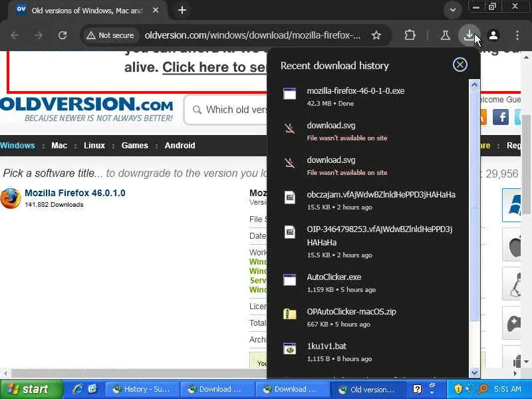Click the Facebook icon on the page
The image size is (532, 399).
501,118
